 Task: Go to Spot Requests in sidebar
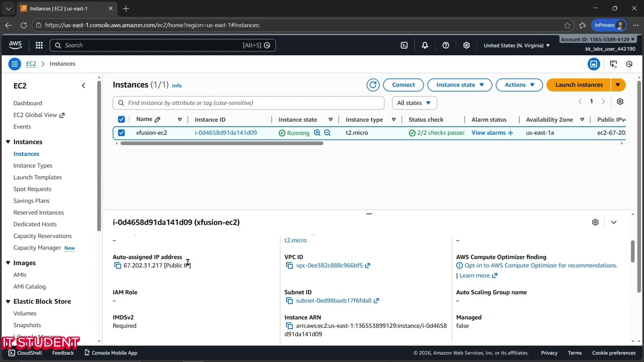coord(32,189)
